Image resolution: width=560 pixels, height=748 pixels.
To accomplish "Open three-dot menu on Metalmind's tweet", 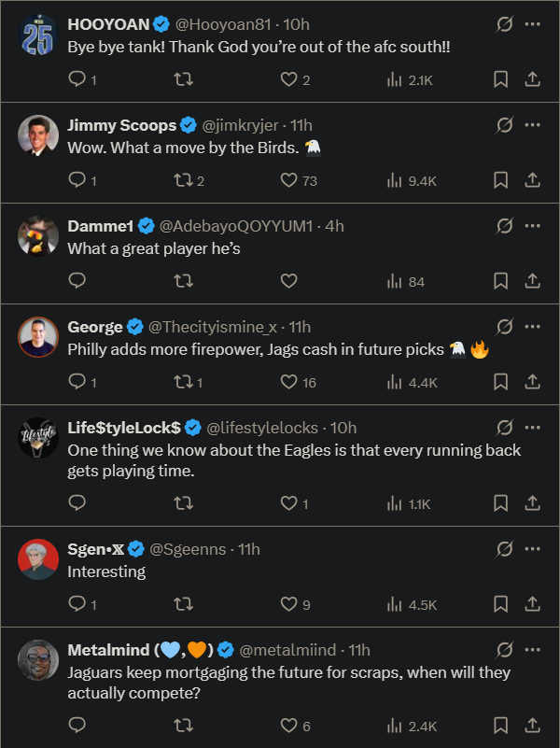I will point(533,649).
